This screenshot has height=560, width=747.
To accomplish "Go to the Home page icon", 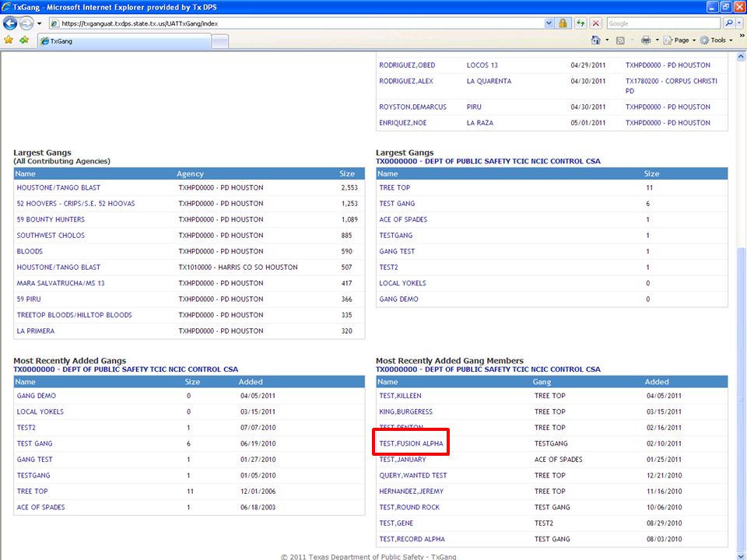I will pyautogui.click(x=595, y=40).
